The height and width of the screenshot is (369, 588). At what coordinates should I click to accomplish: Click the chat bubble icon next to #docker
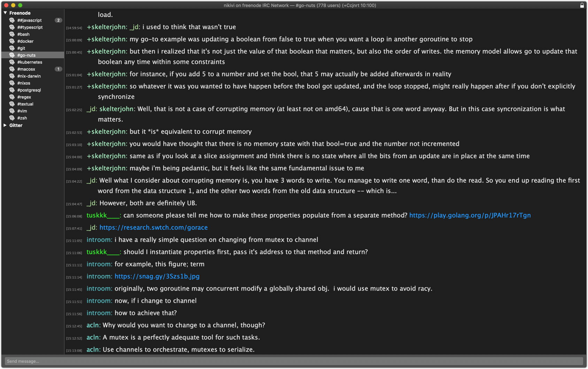[x=12, y=41]
